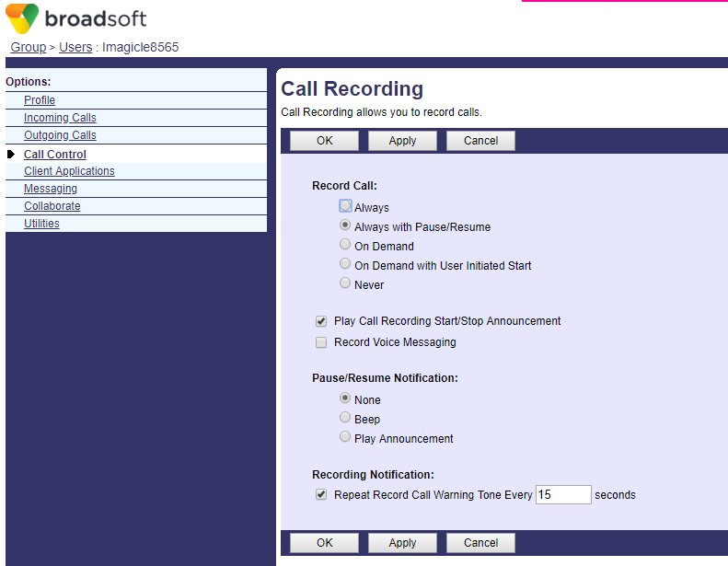This screenshot has width=728, height=566.
Task: Go to Outgoing Calls section
Action: [60, 135]
